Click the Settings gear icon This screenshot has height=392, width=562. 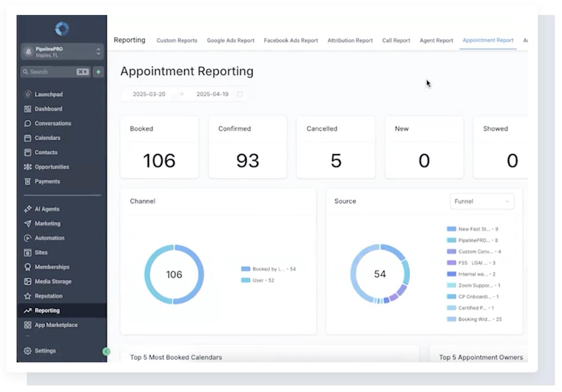coord(28,351)
